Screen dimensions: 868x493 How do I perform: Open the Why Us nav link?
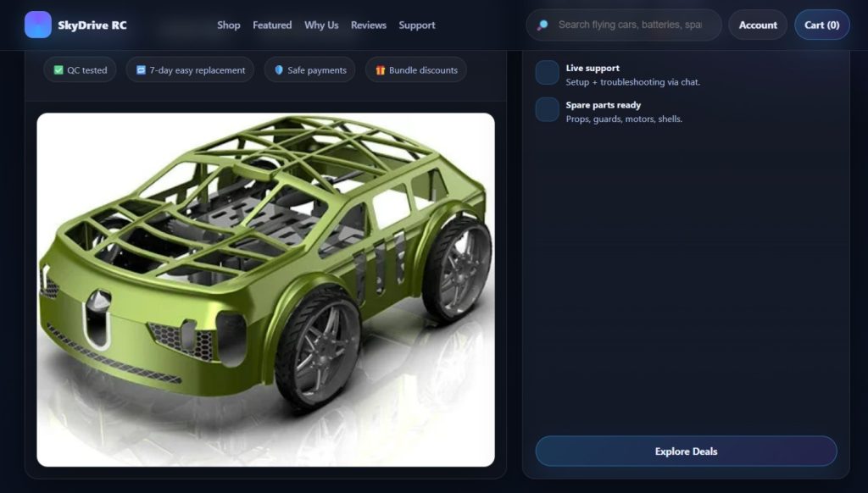pyautogui.click(x=321, y=25)
